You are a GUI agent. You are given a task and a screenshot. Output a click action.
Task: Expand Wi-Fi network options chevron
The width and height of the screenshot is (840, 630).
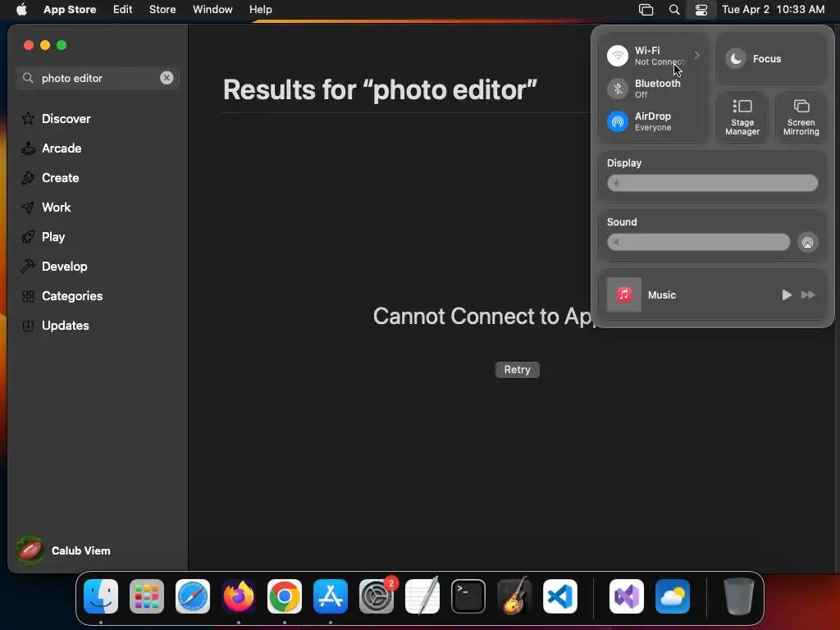696,55
